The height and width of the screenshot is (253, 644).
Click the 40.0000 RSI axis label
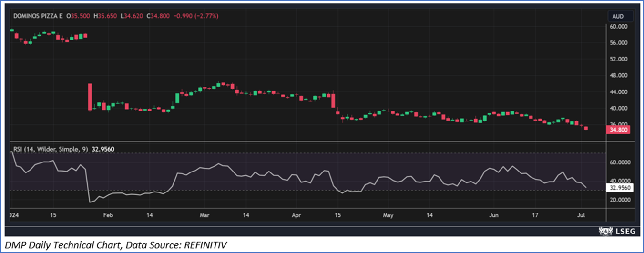620,181
